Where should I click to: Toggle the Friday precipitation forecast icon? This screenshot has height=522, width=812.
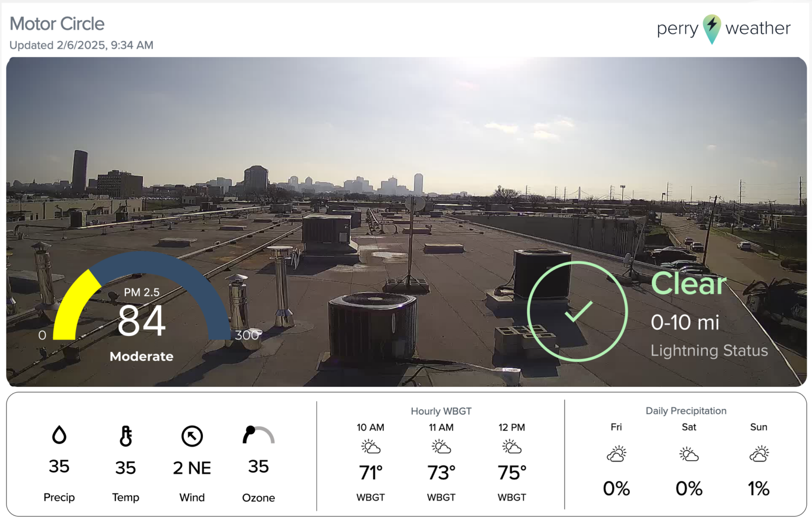tap(616, 452)
